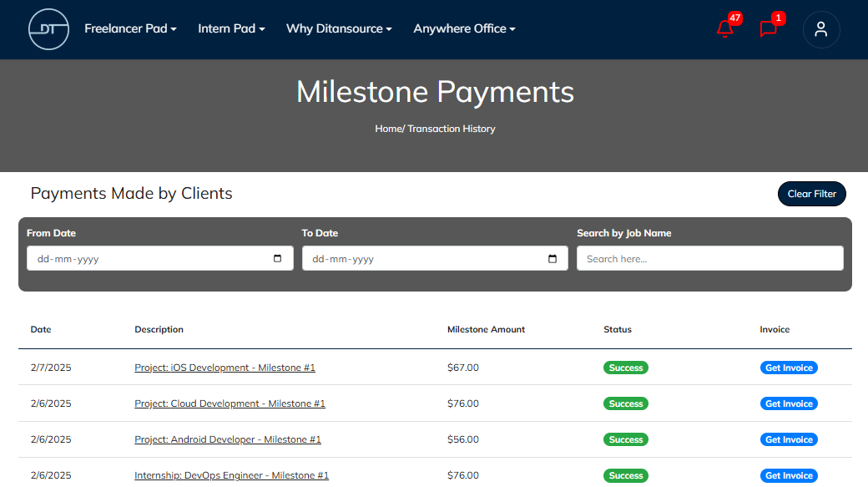The width and height of the screenshot is (868, 487).
Task: Expand the Intern Pad dropdown menu
Action: [x=231, y=28]
